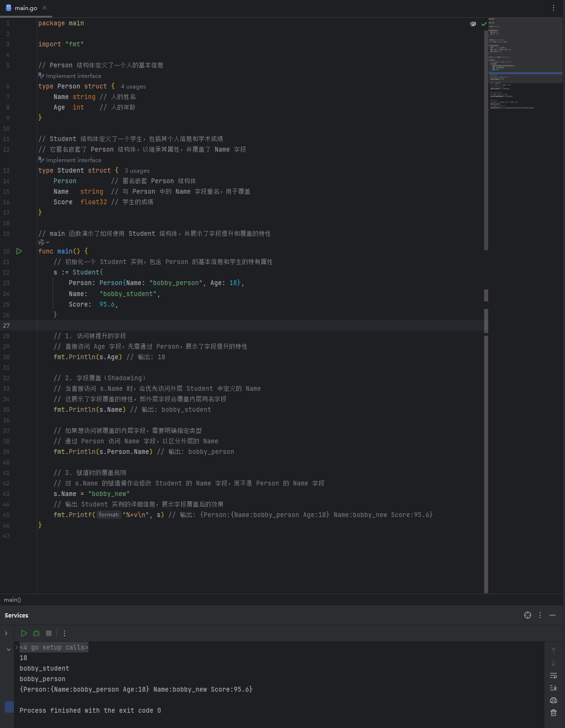Go to next stack trace down arrow
The width and height of the screenshot is (565, 728).
(x=554, y=663)
